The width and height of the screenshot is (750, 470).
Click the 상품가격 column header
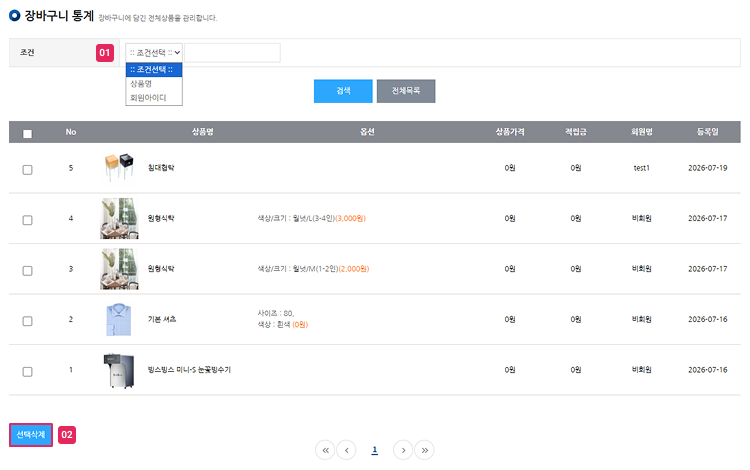click(510, 132)
